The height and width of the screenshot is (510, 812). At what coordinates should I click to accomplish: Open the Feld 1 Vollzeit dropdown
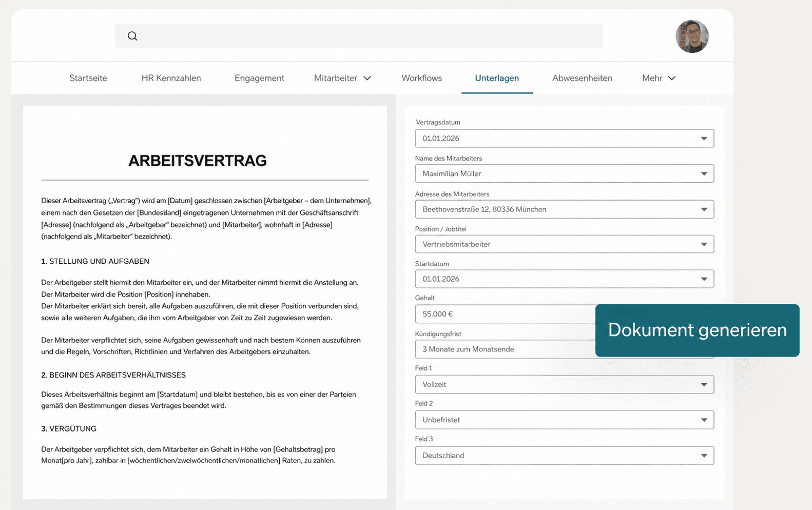click(x=564, y=384)
